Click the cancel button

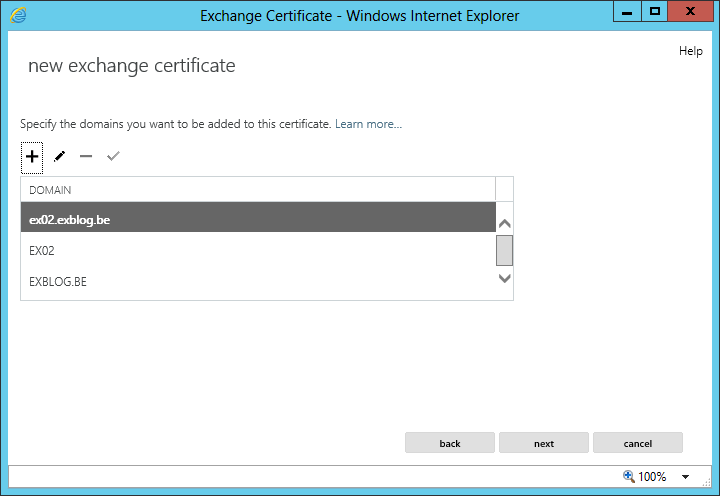coord(638,443)
